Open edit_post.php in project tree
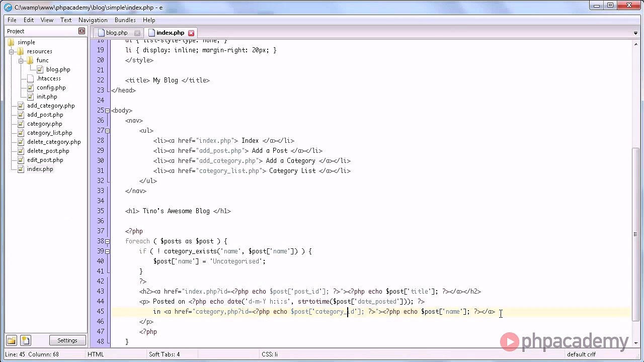This screenshot has height=362, width=644. (45, 160)
